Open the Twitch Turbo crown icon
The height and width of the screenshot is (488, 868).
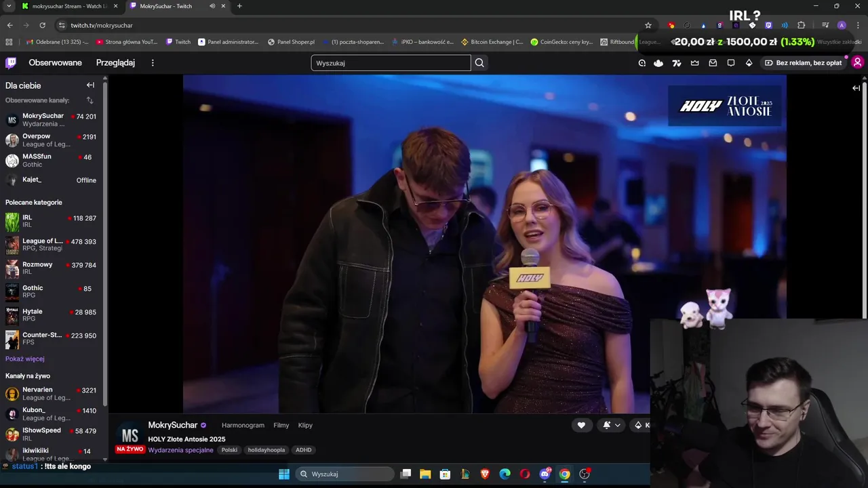(695, 63)
